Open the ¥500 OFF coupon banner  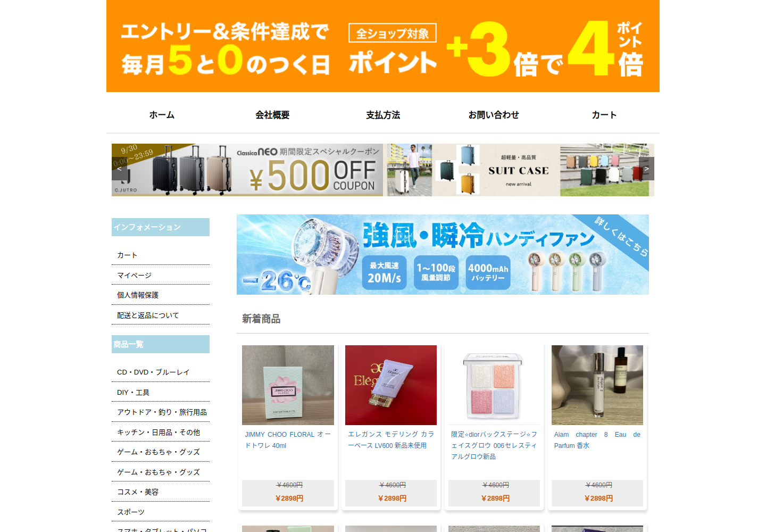click(247, 170)
